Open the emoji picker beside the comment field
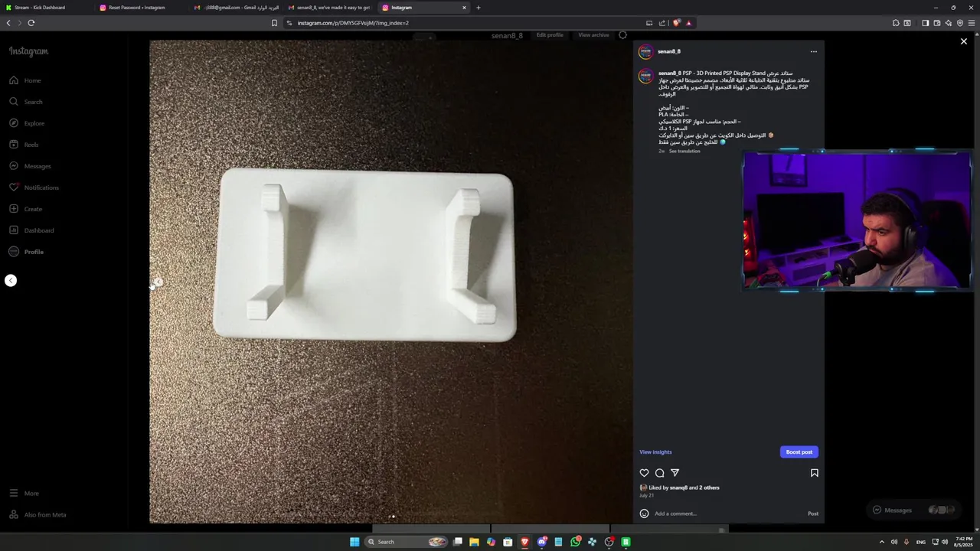The width and height of the screenshot is (980, 551). coord(644,514)
